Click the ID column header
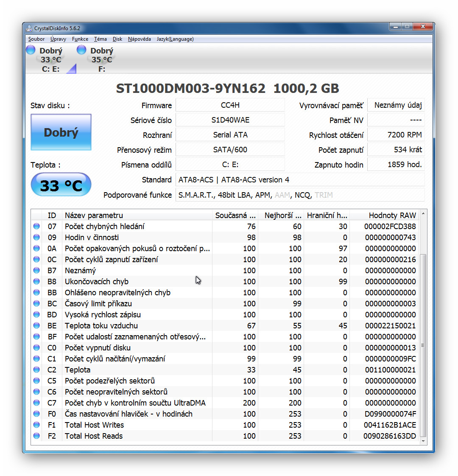 point(52,215)
